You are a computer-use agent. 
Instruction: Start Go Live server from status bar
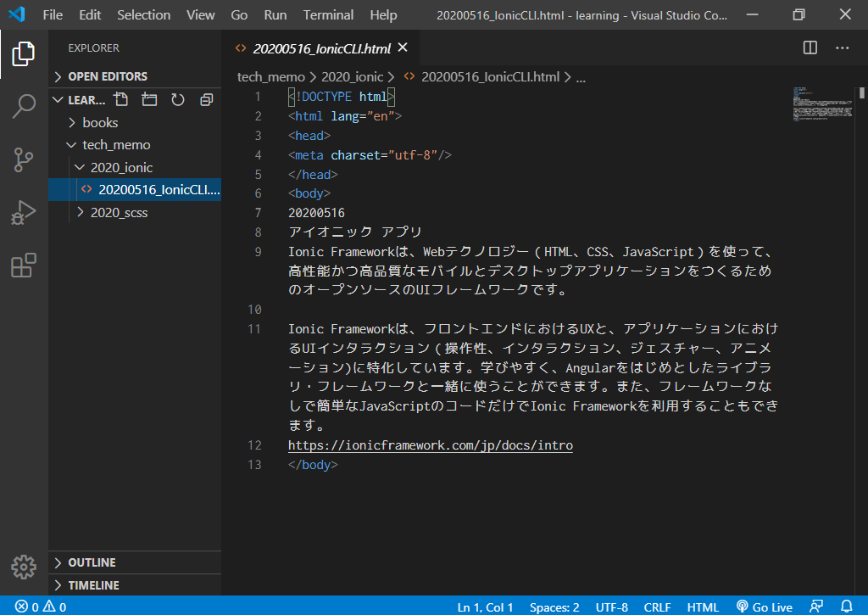pos(765,607)
